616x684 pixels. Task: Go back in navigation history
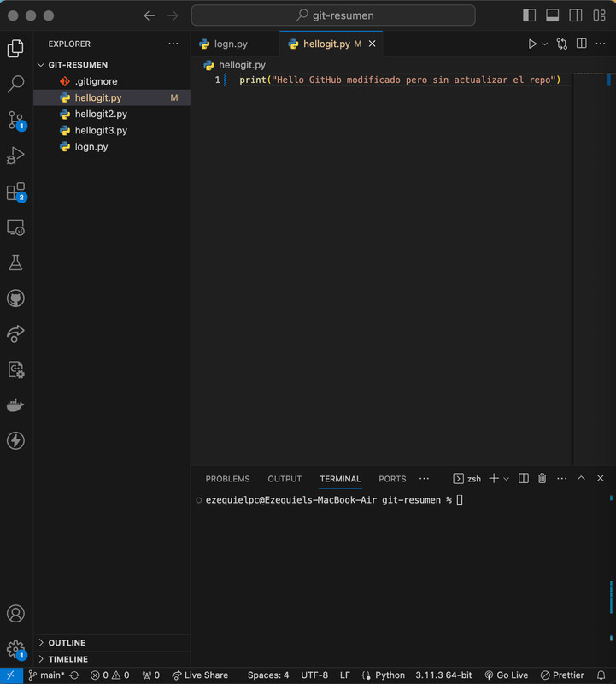(150, 15)
